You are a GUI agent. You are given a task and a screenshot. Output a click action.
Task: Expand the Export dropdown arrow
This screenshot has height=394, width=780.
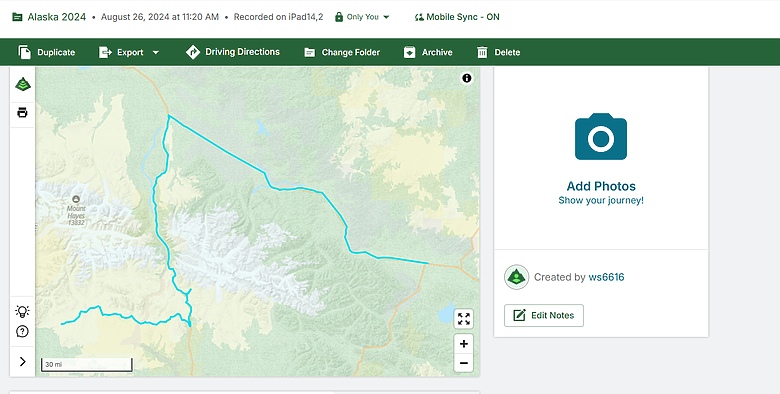(155, 52)
